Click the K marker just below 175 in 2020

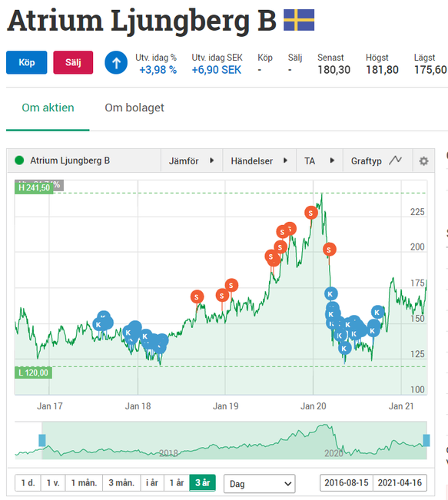click(x=331, y=293)
